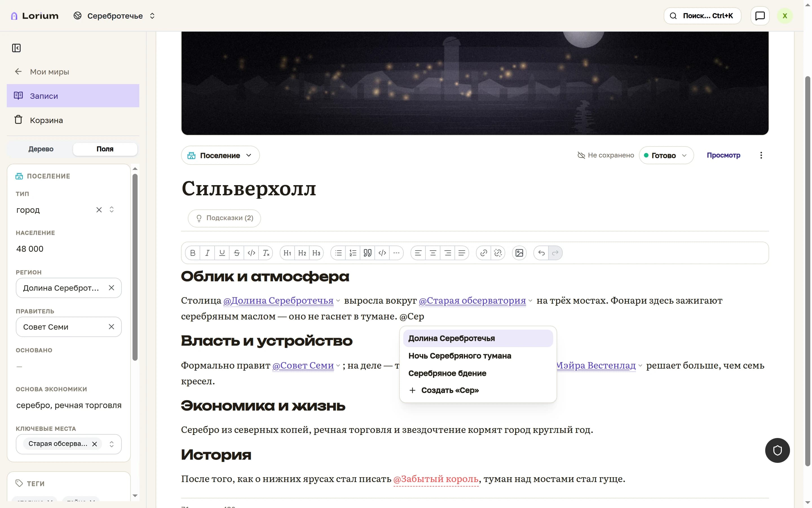This screenshot has width=812, height=508.
Task: Remove Долина Серебротечья from Регион field
Action: pyautogui.click(x=111, y=288)
